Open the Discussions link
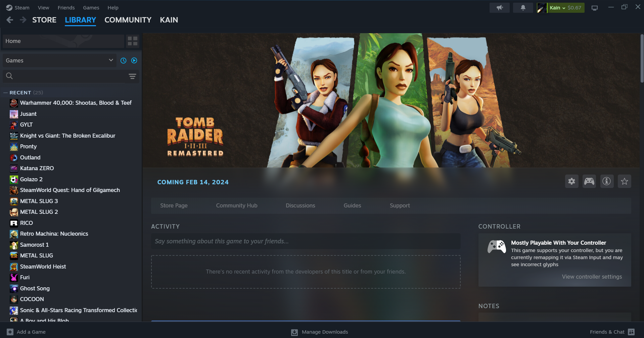This screenshot has height=338, width=644. click(x=301, y=205)
